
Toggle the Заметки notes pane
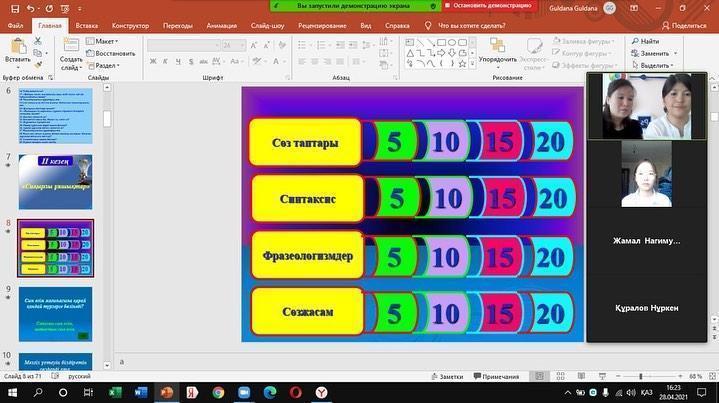[x=448, y=375]
